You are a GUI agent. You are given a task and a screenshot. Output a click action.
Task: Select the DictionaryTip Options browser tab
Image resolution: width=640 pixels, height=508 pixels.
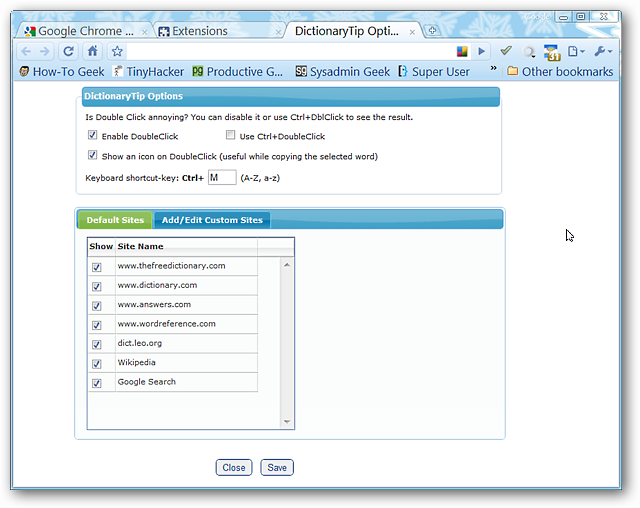[x=347, y=31]
